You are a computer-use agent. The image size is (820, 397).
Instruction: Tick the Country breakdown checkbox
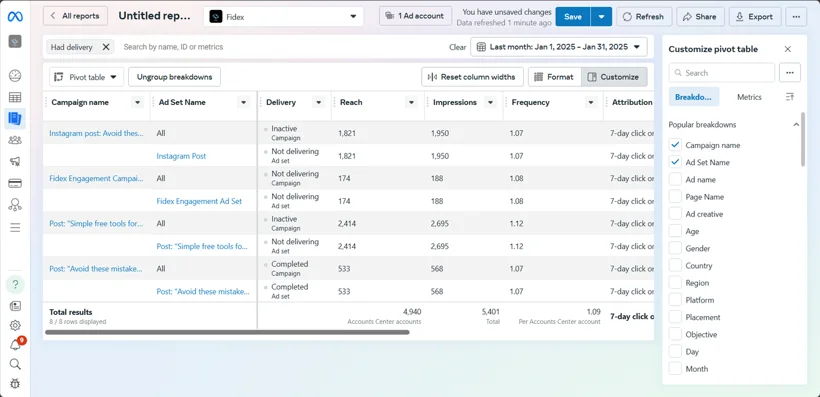coord(676,266)
